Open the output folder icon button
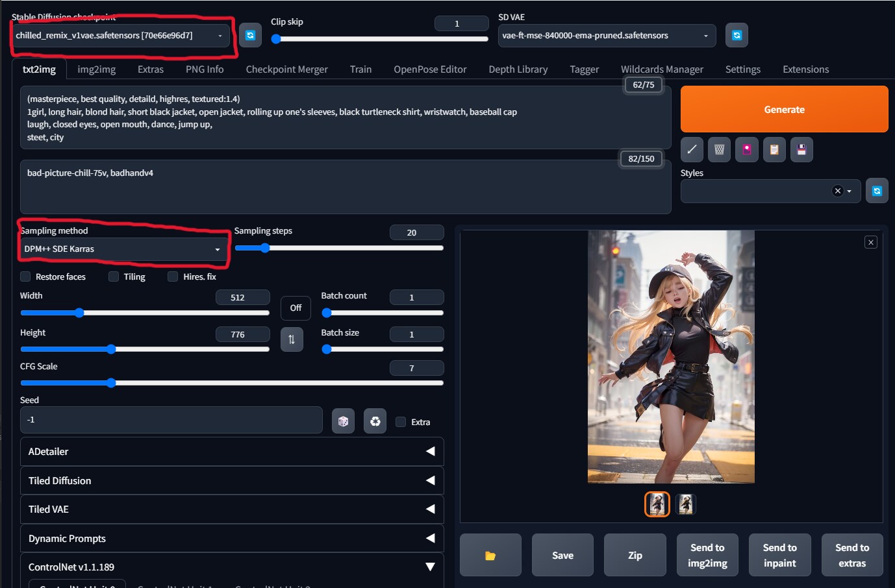 [490, 556]
